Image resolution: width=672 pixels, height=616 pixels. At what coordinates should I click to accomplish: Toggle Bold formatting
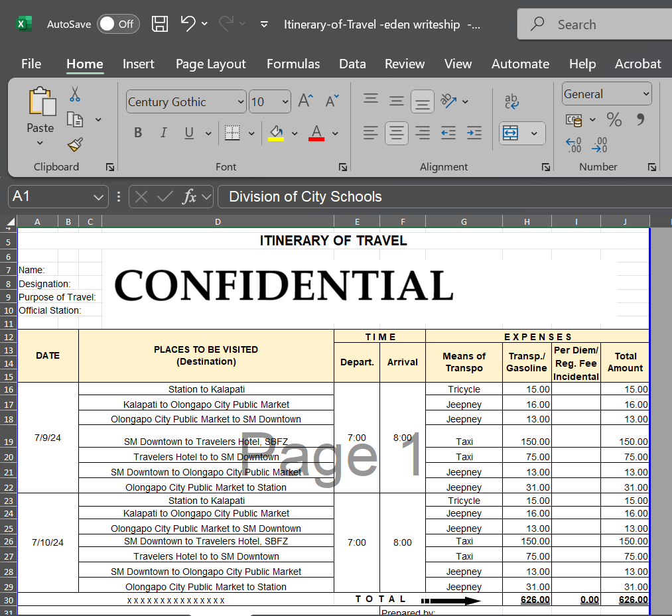(x=138, y=133)
